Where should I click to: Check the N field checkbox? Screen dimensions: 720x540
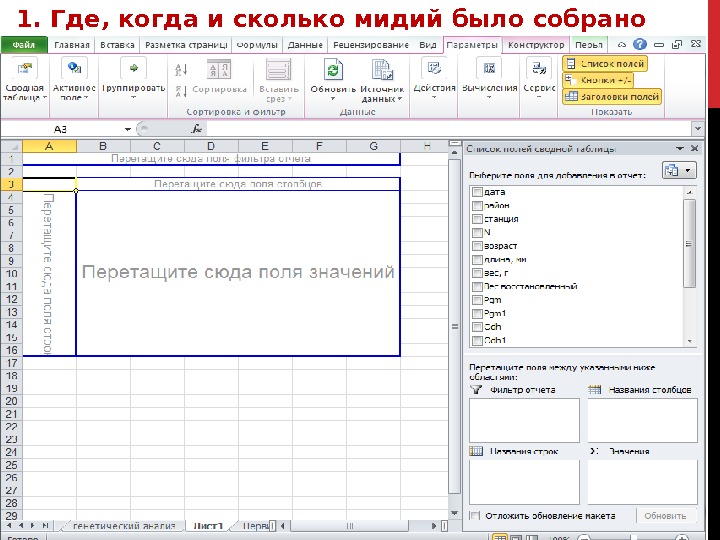(x=477, y=232)
